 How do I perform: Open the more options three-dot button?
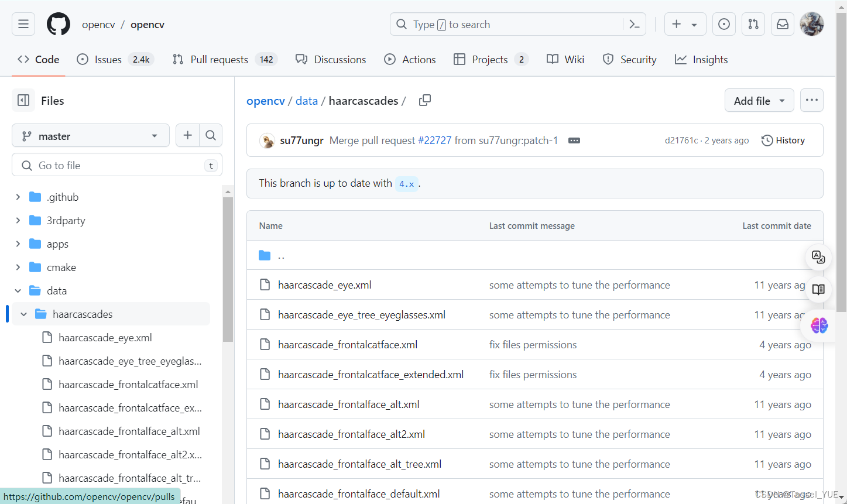point(811,100)
